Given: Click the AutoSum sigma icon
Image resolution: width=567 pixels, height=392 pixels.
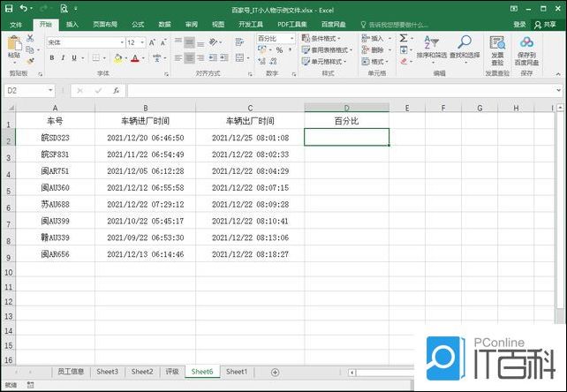Looking at the screenshot, I should pyautogui.click(x=404, y=38).
